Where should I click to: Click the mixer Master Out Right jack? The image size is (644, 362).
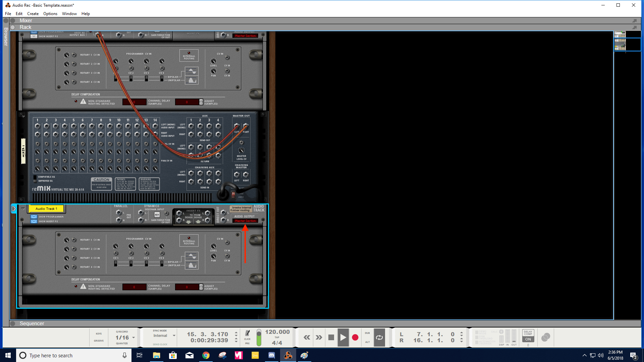[246, 126]
